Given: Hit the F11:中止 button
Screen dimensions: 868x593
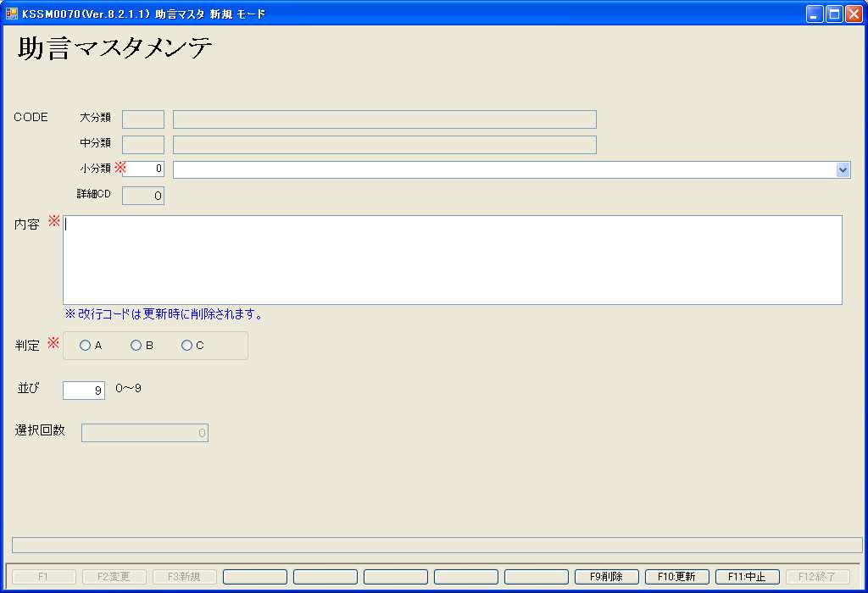Looking at the screenshot, I should pos(747,577).
